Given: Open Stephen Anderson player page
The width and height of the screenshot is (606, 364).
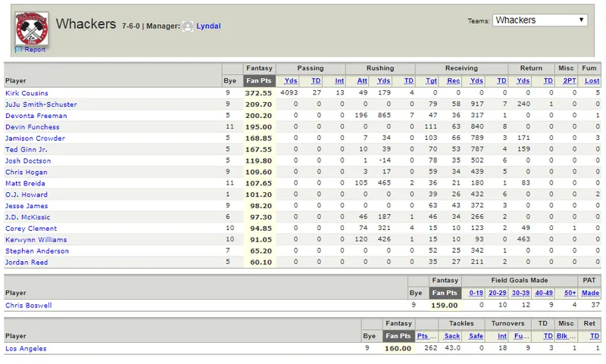Looking at the screenshot, I should [x=37, y=251].
